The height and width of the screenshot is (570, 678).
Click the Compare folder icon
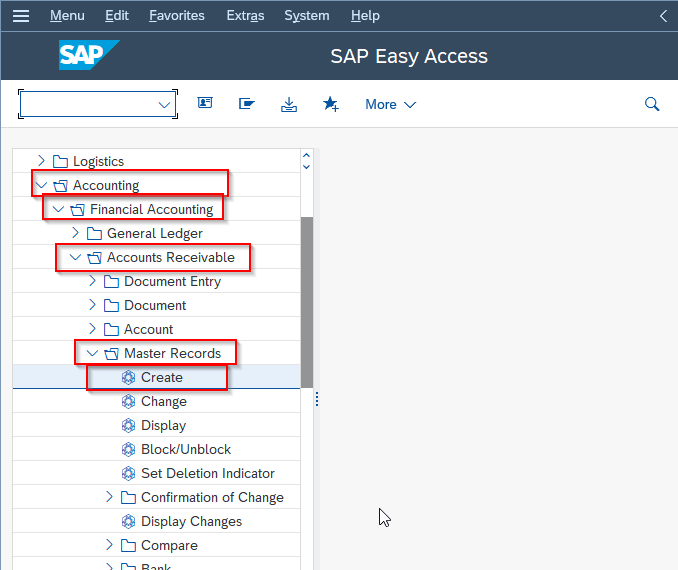coord(128,545)
